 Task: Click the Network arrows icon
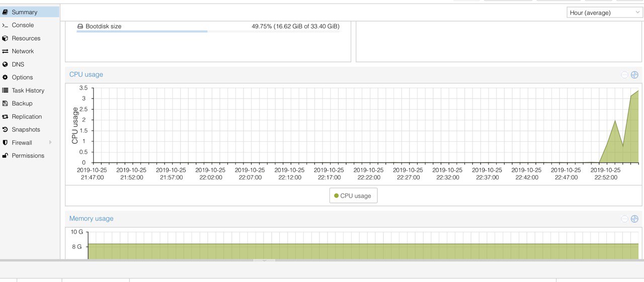click(x=6, y=51)
